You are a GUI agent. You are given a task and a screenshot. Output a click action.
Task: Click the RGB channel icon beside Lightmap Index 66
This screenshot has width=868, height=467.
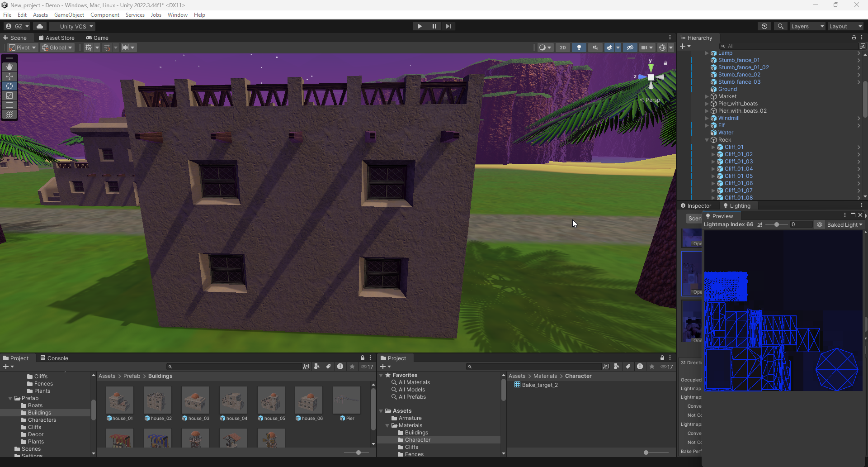[759, 224]
